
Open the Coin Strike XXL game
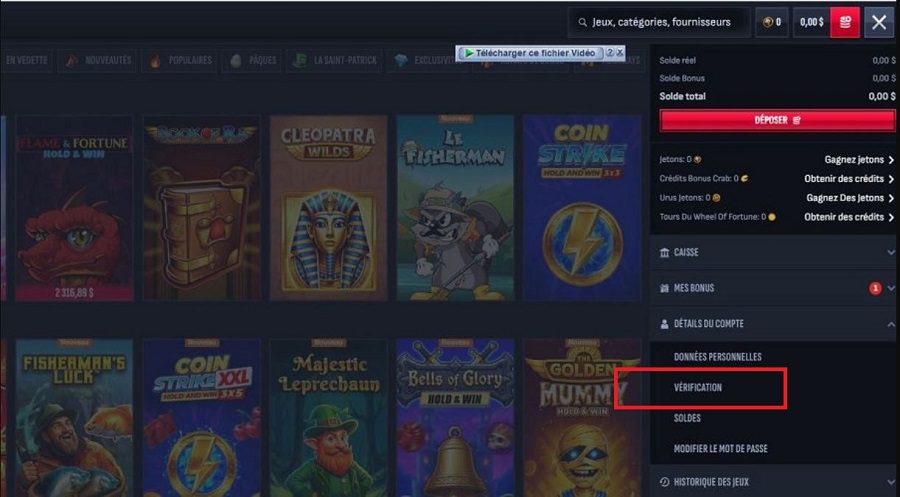[x=201, y=418]
